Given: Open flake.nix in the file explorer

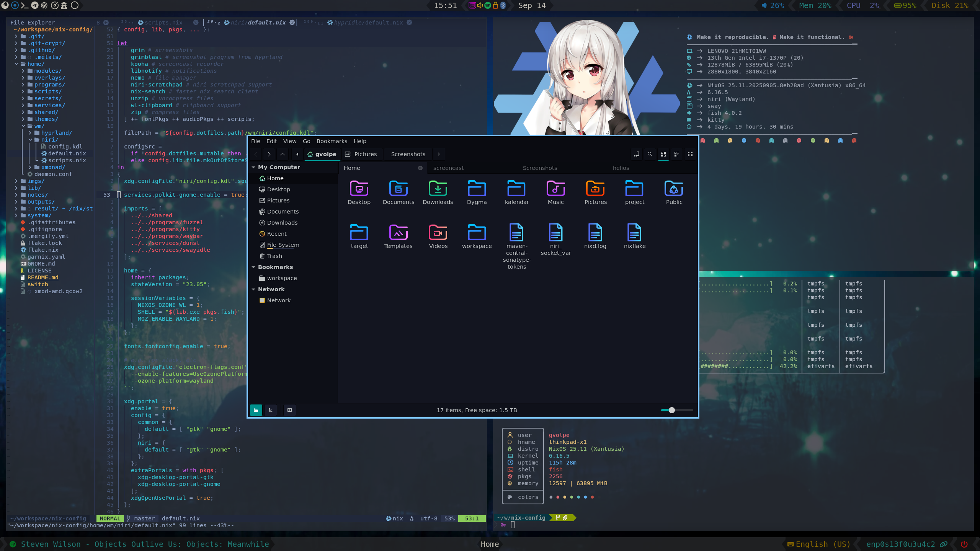Looking at the screenshot, I should click(x=43, y=250).
